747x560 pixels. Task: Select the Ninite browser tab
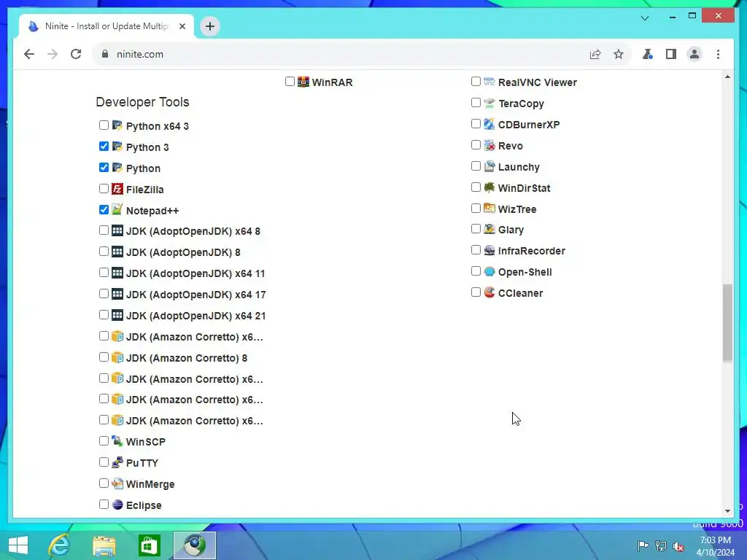click(107, 26)
